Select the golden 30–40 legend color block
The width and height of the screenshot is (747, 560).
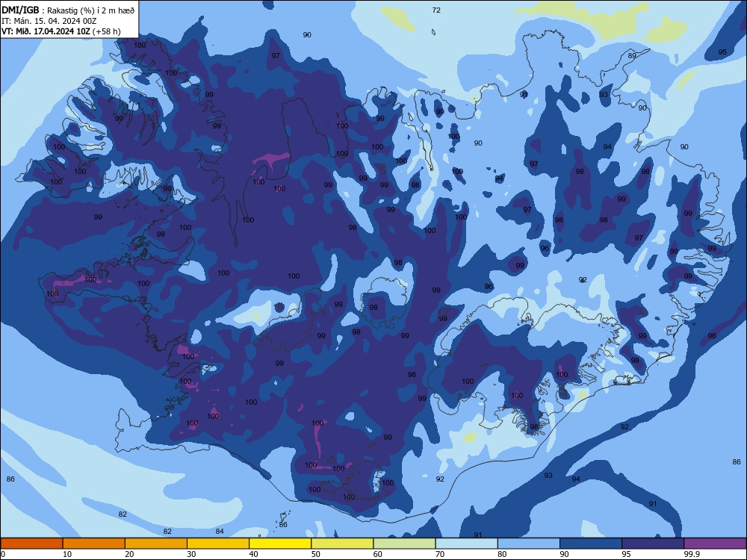pos(218,544)
